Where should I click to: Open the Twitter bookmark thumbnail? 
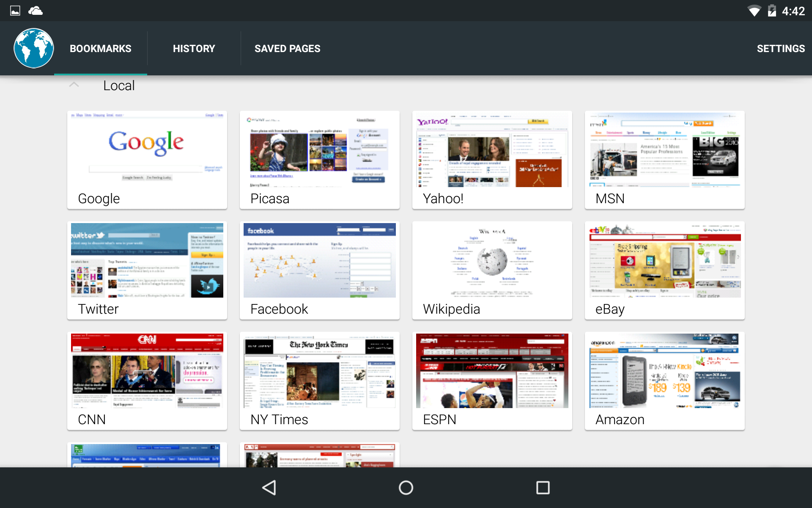pyautogui.click(x=147, y=260)
